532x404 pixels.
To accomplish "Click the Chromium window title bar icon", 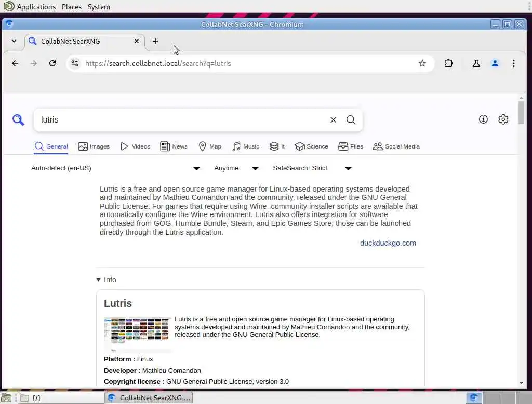I will (9, 24).
